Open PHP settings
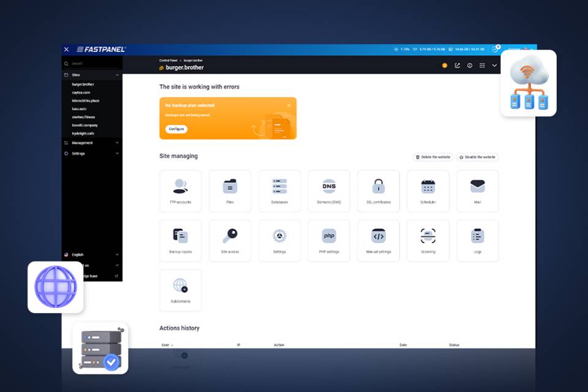 coord(329,240)
